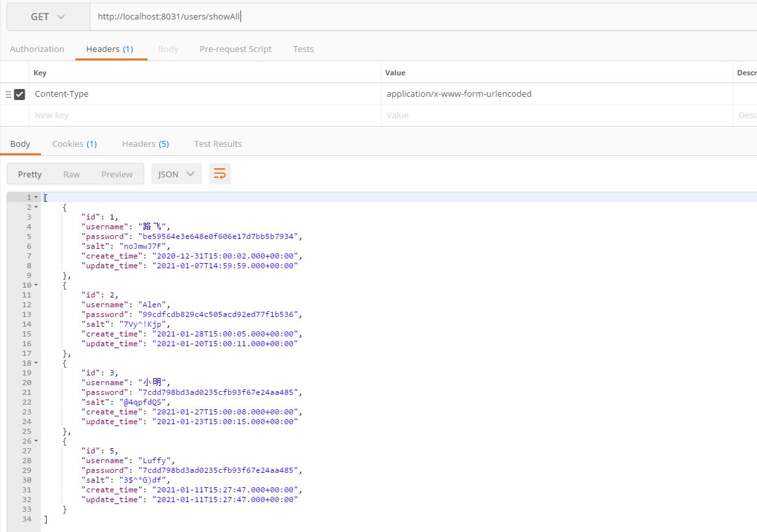Switch to the Tests tab
Image resolution: width=757 pixels, height=532 pixels.
[303, 49]
